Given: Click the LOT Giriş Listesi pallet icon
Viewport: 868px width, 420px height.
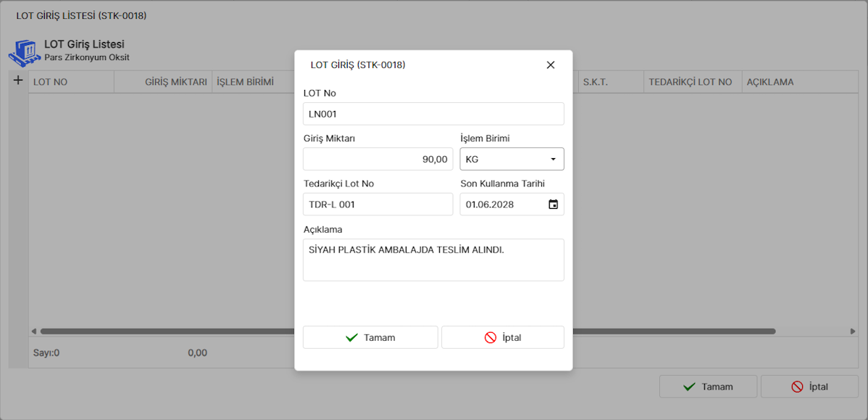Looking at the screenshot, I should point(25,52).
